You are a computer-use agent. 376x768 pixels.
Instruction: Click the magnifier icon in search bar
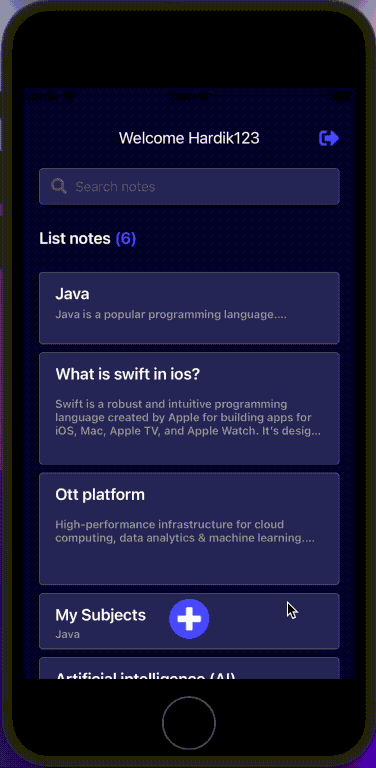pyautogui.click(x=59, y=186)
